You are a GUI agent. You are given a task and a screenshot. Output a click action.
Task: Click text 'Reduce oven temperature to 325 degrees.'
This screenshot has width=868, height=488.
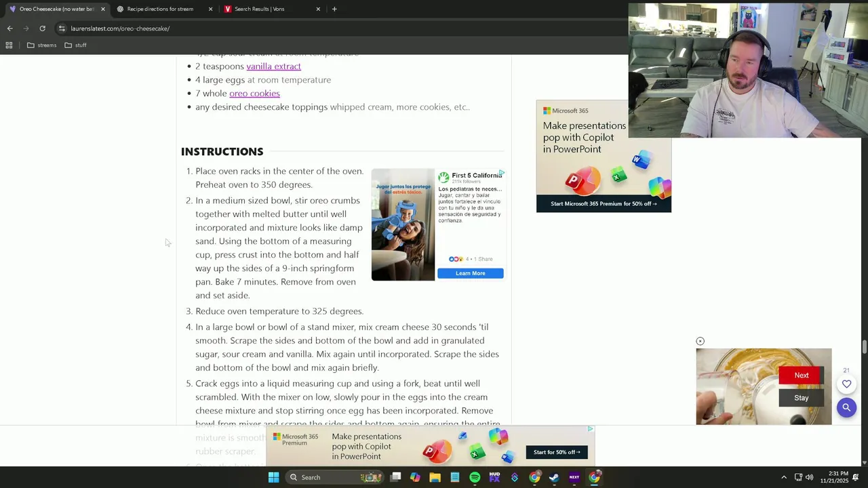point(279,311)
